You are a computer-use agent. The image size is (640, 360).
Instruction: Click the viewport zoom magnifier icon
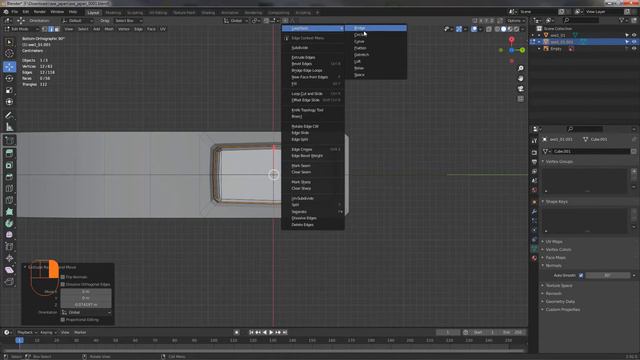(520, 69)
